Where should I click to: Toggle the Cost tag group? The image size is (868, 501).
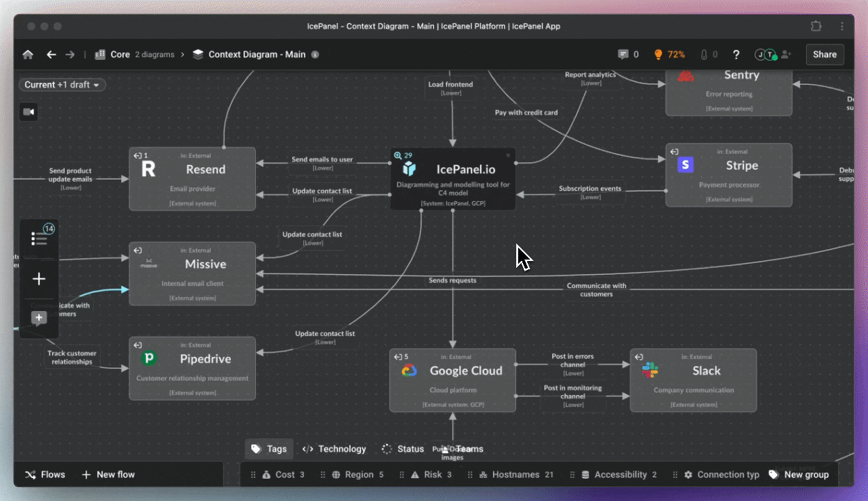(x=284, y=475)
